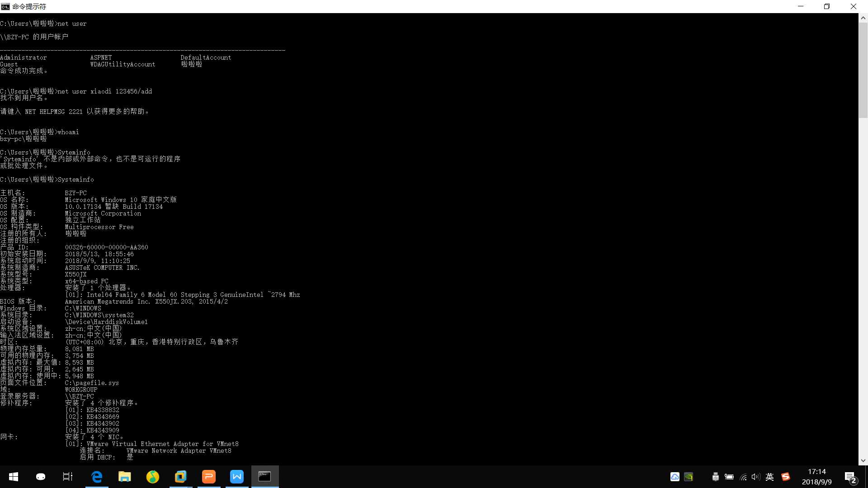Switch to WPS Presentation on the taskbar
Image resolution: width=868 pixels, height=488 pixels.
(209, 477)
